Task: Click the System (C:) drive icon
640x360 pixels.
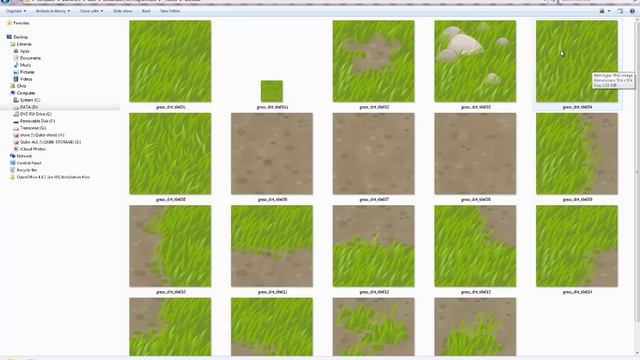Action: 16,100
